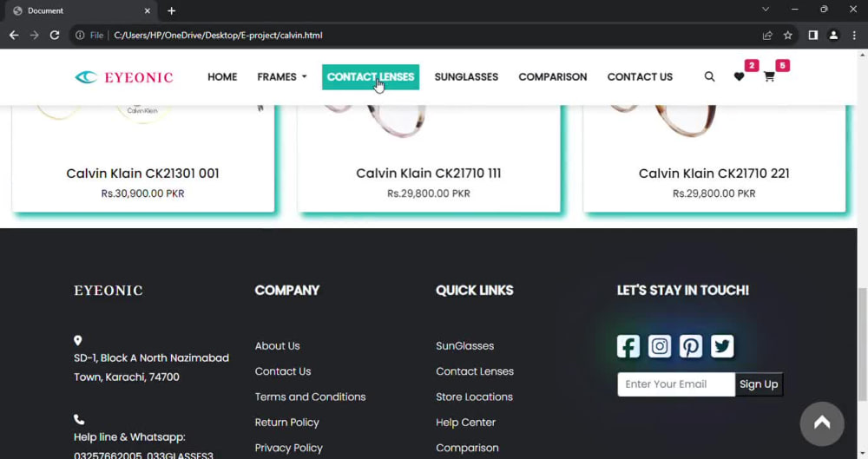The height and width of the screenshot is (459, 868).
Task: Click price Rs.30,900.00 PKR
Action: pyautogui.click(x=143, y=193)
